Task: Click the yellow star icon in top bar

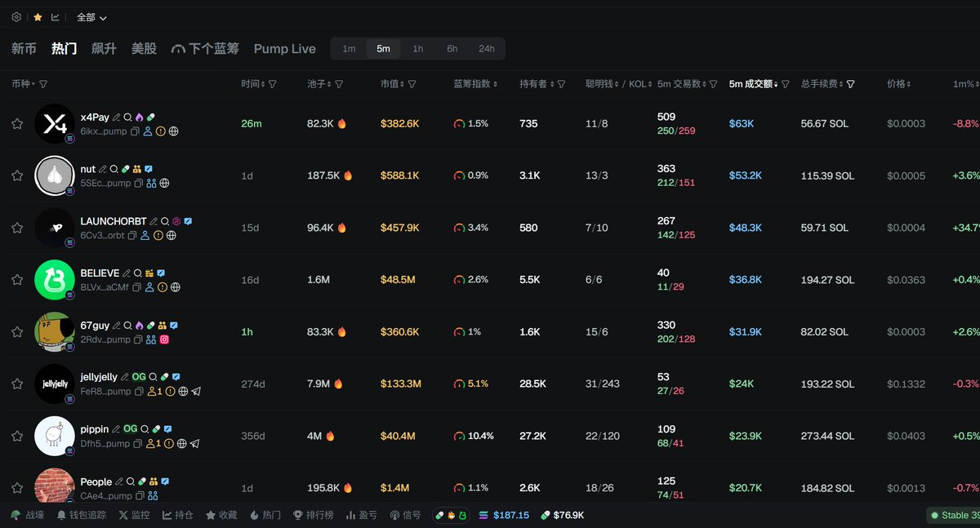Action: 38,16
